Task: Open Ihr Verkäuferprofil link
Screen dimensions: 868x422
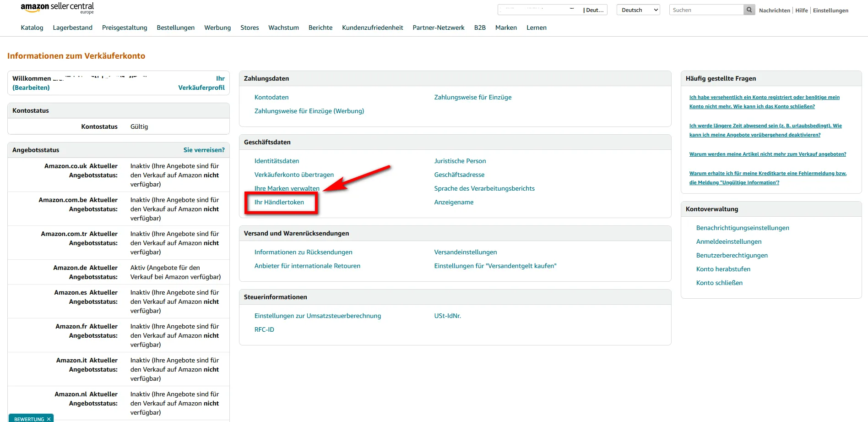Action: pos(201,83)
